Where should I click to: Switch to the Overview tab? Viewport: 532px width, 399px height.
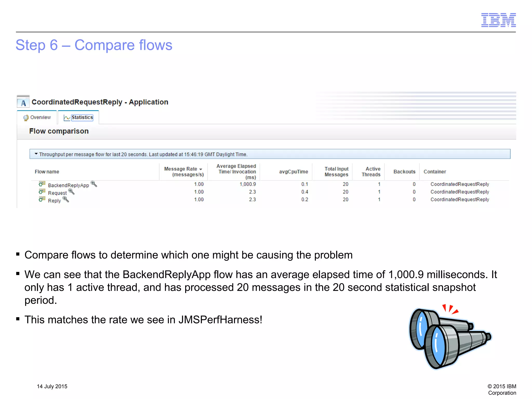pos(37,117)
